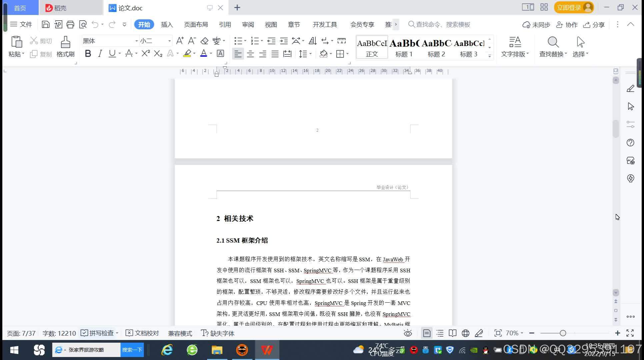The image size is (644, 360).
Task: Clear formatting with the eraser icon
Action: click(204, 41)
